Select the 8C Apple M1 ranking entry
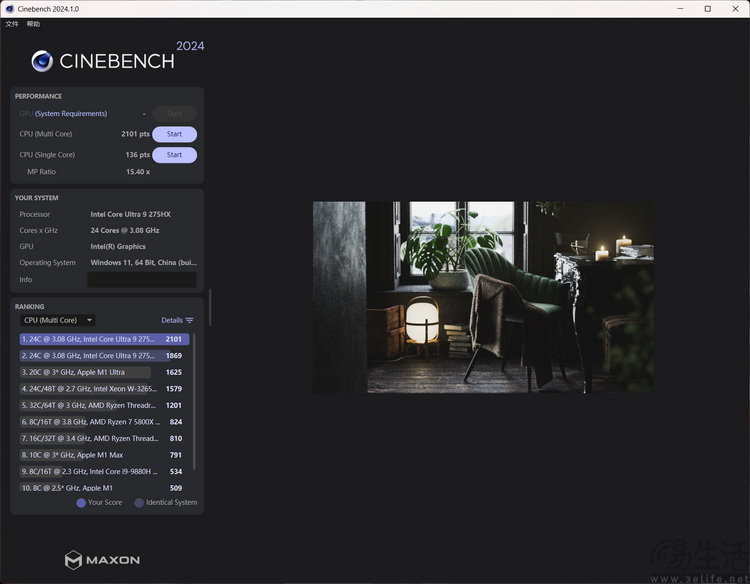This screenshot has height=584, width=750. click(x=104, y=487)
